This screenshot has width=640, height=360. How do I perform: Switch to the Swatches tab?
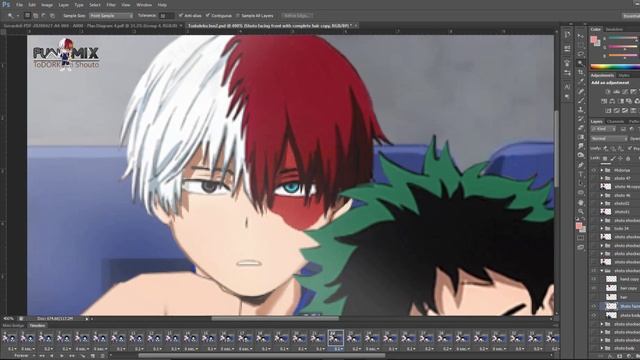[614, 29]
